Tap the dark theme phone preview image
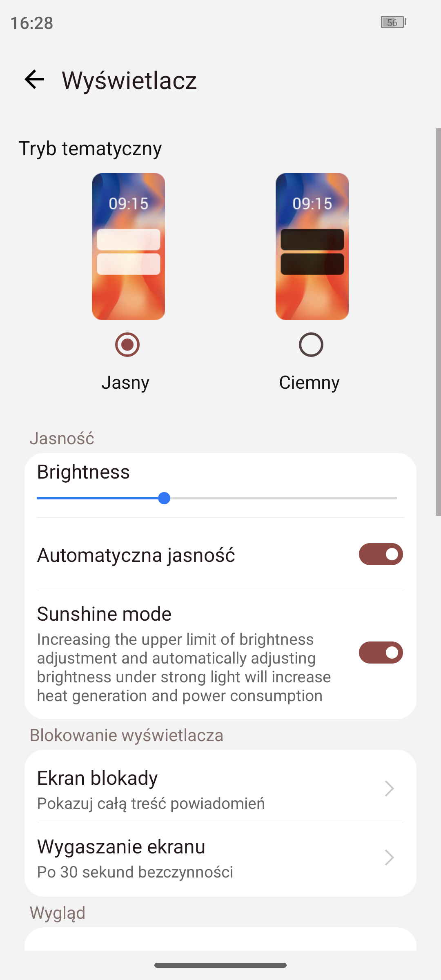The image size is (441, 980). click(312, 246)
